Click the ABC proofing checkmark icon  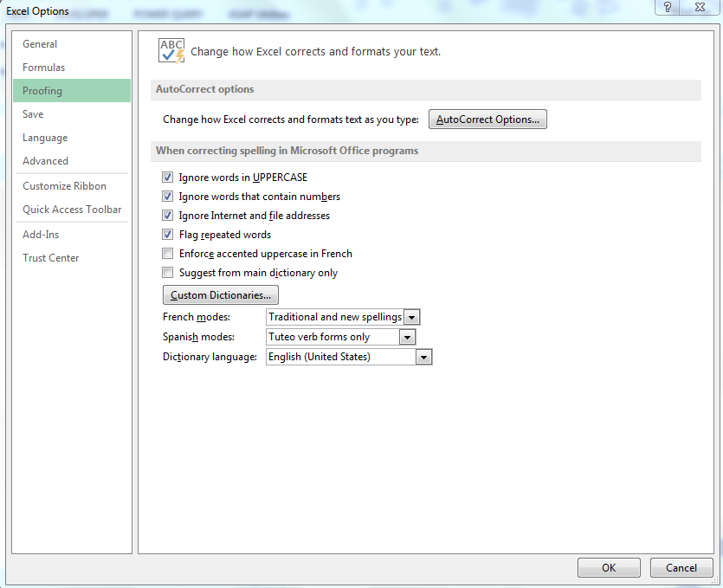point(171,51)
